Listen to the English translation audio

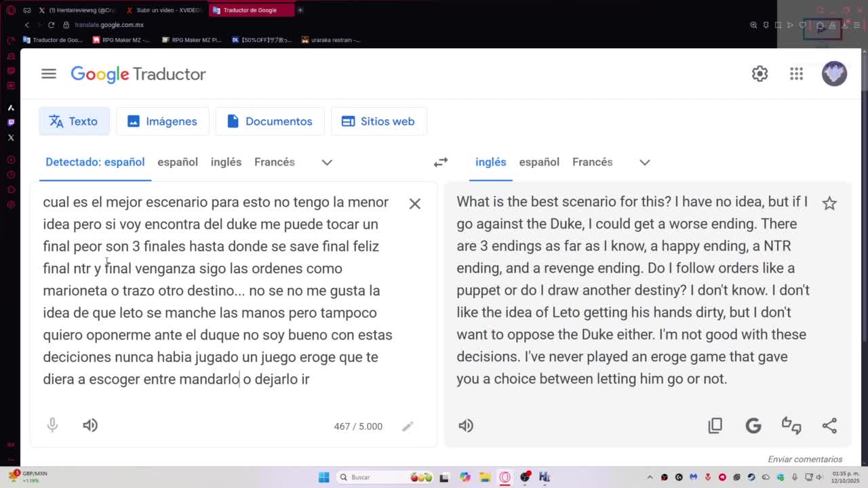tap(466, 426)
